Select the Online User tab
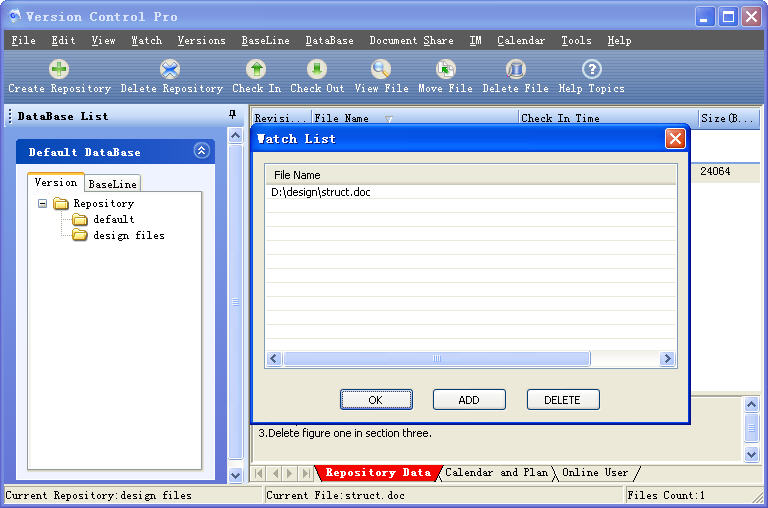This screenshot has width=768, height=508. [x=595, y=473]
